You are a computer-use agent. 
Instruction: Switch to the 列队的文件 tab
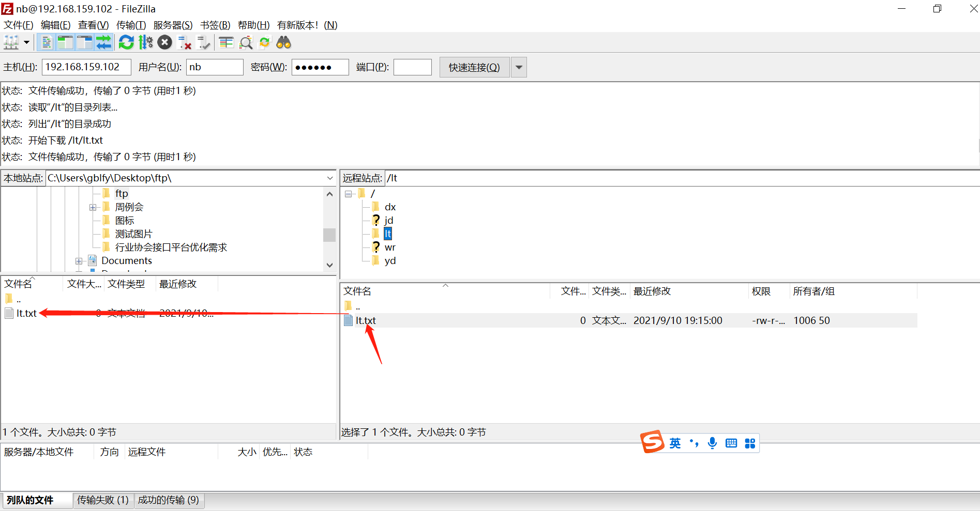pos(37,500)
